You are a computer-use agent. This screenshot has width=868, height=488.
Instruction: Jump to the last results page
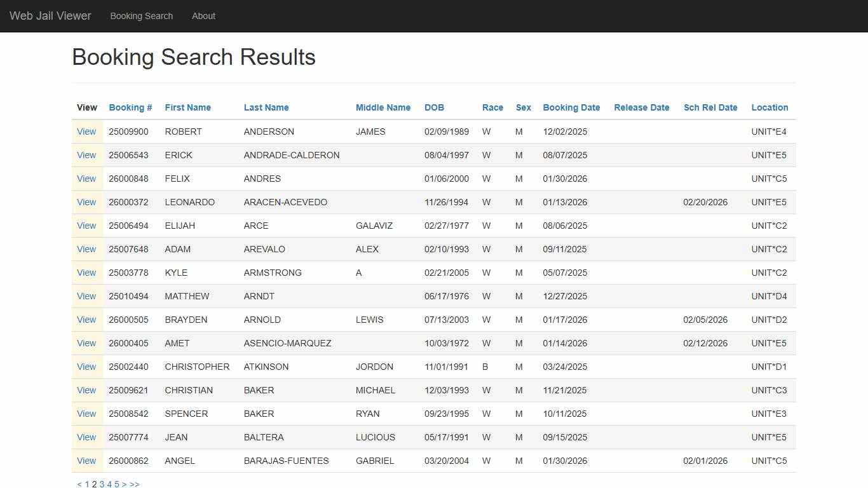click(x=133, y=484)
